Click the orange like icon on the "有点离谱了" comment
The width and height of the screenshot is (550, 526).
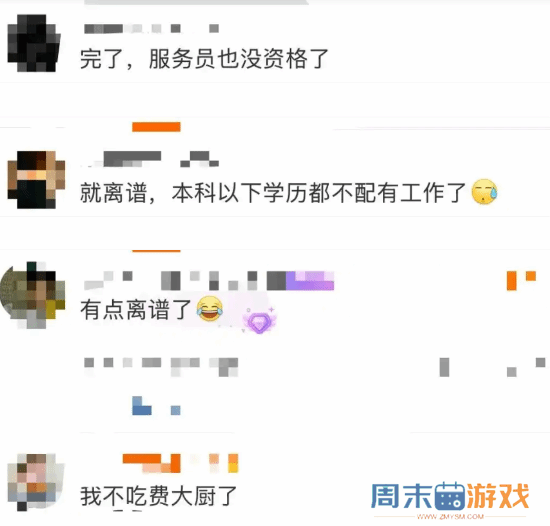[x=521, y=281]
